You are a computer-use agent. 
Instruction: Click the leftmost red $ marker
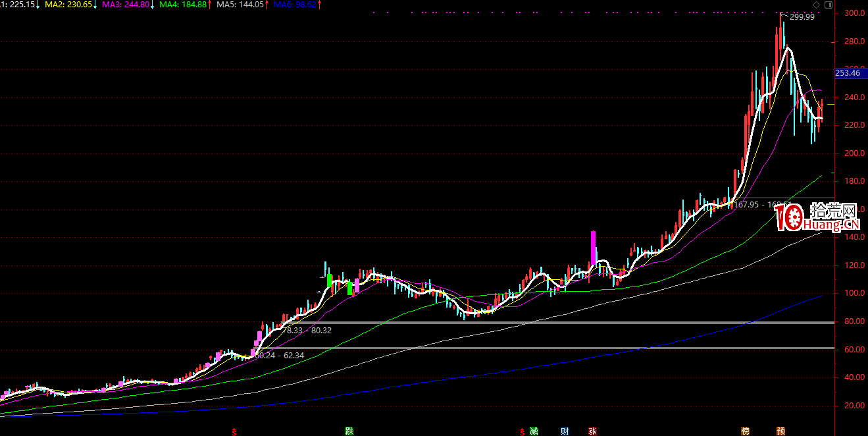click(x=234, y=432)
